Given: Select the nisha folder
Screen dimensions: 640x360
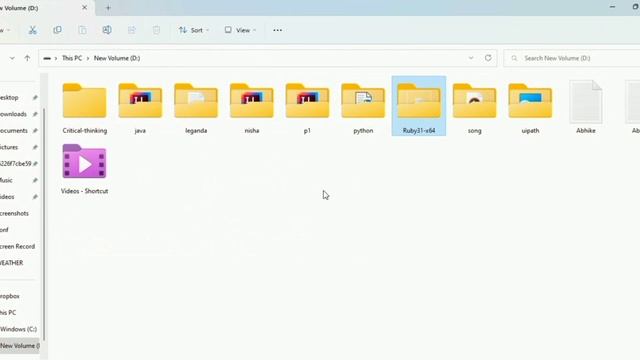Looking at the screenshot, I should (251, 107).
